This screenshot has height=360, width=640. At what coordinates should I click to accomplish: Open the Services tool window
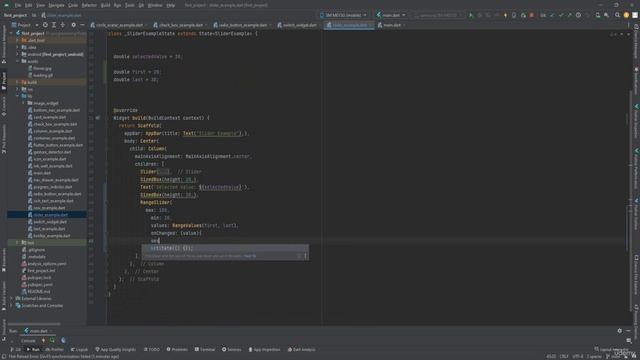click(231, 349)
